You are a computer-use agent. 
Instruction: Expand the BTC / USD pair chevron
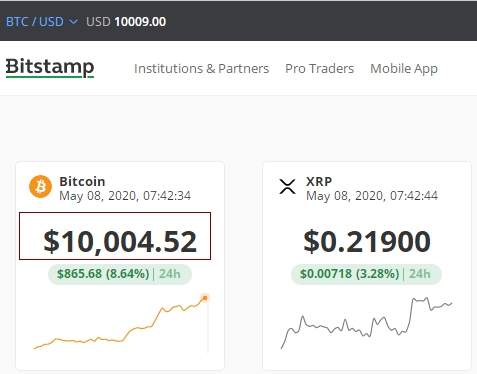click(x=73, y=22)
